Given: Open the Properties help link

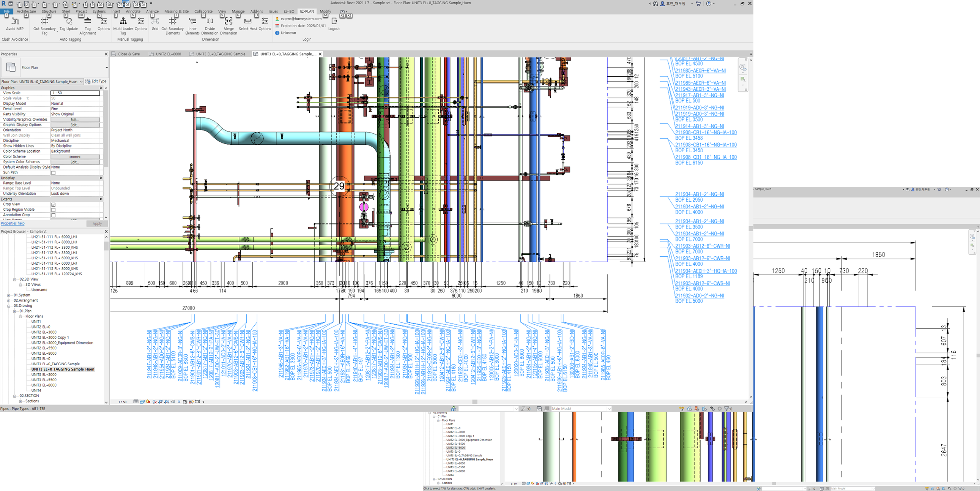Looking at the screenshot, I should pos(13,223).
